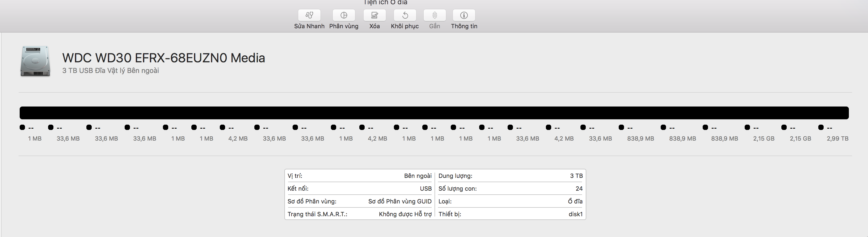Select the first 2,15 GB partition marker
This screenshot has width=868, height=237.
point(747,127)
